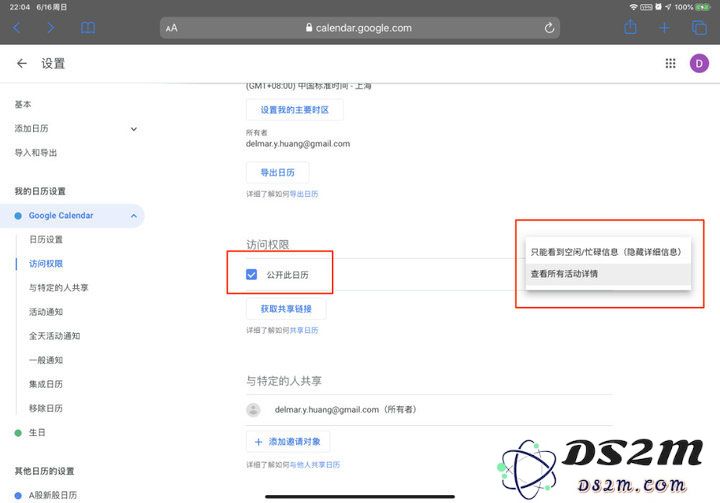Image resolution: width=720 pixels, height=503 pixels.
Task: Open 基本 settings section
Action: point(23,104)
